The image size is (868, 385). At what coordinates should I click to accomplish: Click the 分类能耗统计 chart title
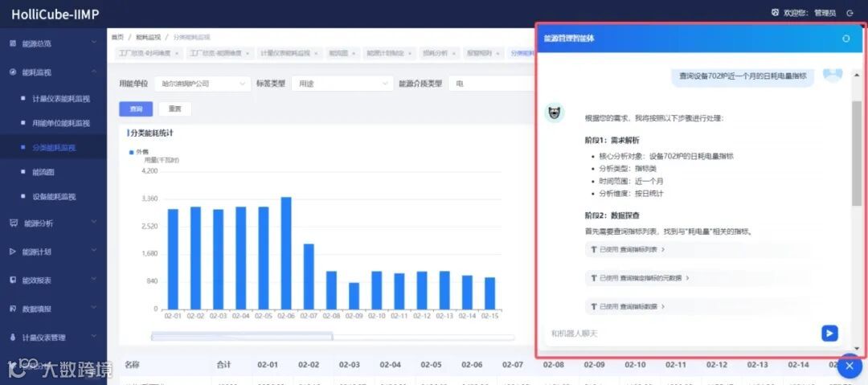152,133
